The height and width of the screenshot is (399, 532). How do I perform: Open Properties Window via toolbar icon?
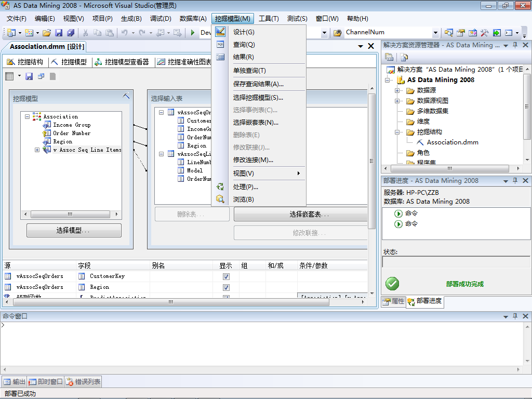(461, 33)
